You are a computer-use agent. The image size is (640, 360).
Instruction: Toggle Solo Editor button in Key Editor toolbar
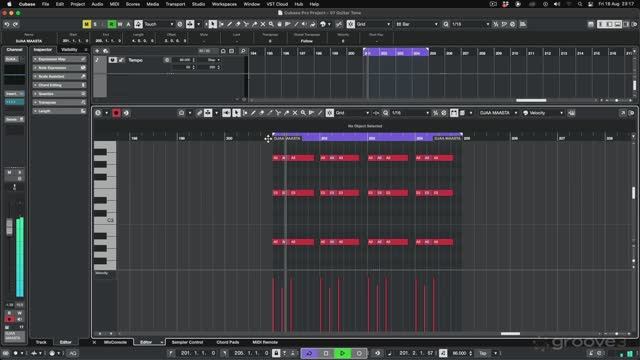98,113
